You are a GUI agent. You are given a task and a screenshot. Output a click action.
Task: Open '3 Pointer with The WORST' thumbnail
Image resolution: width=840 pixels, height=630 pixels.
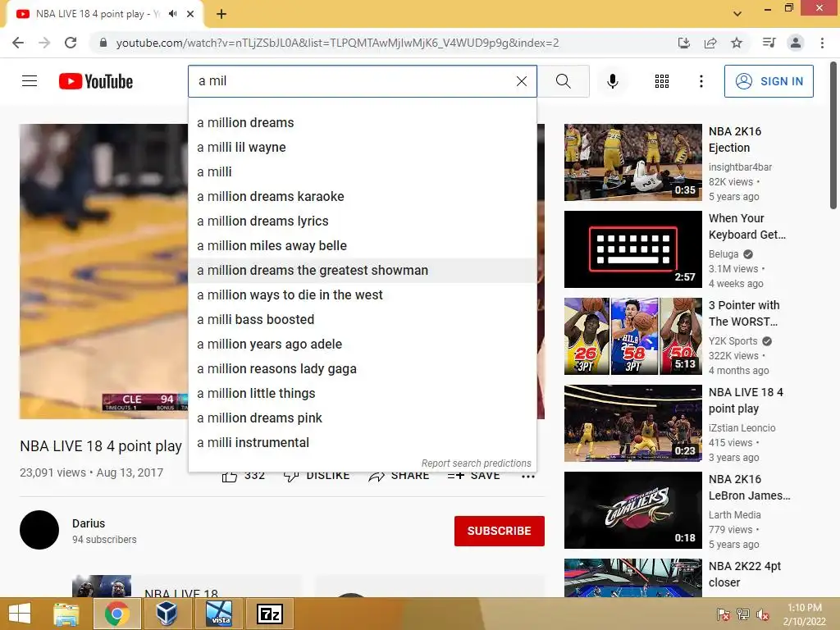(x=632, y=336)
